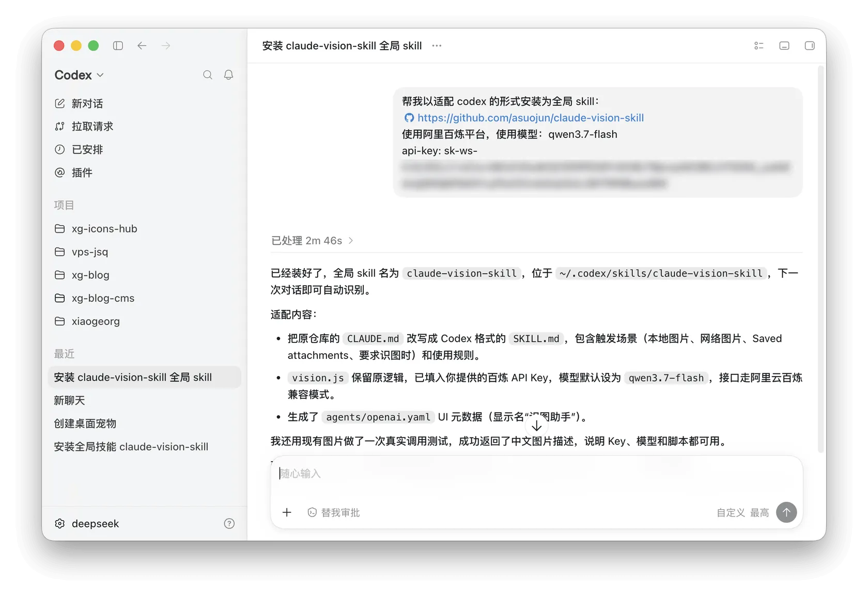868x596 pixels.
Task: Open settings gear next to deepseek
Action: 60,524
